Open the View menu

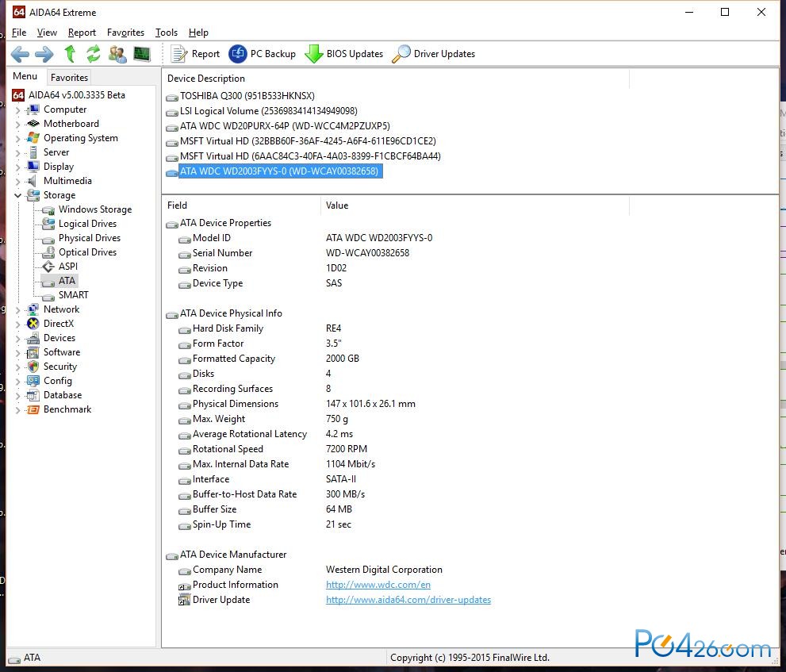[47, 33]
